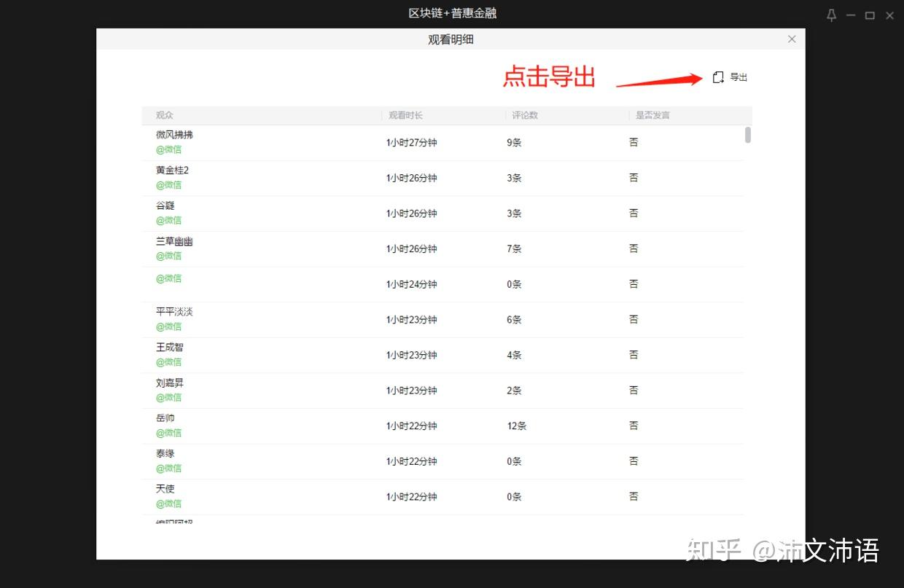
Task: Pin the main window with the pin icon
Action: click(x=831, y=15)
